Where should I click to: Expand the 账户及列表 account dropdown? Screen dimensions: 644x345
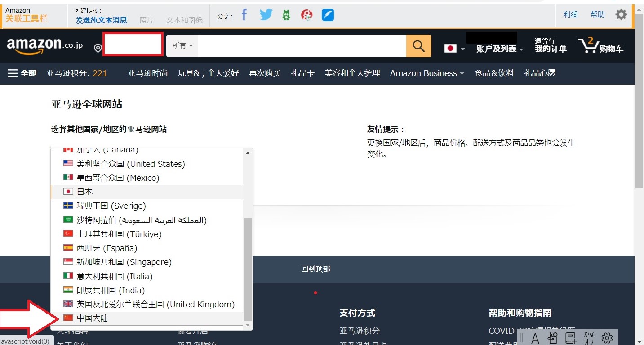[x=500, y=49]
